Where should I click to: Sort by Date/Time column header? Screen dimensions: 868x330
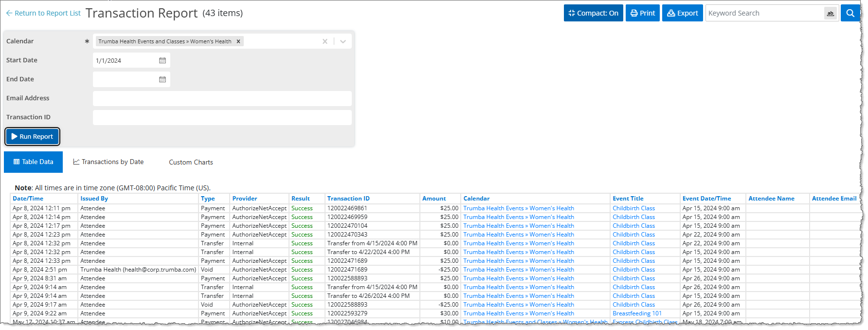click(x=28, y=199)
